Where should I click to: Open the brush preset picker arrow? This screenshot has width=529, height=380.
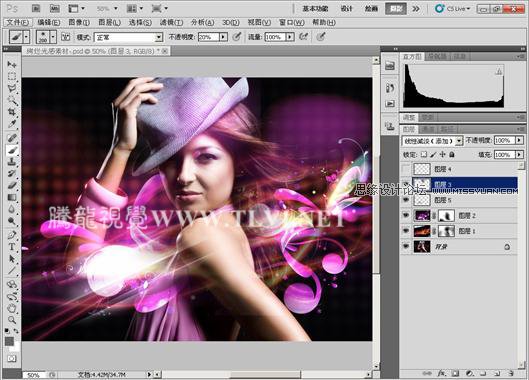(53, 37)
